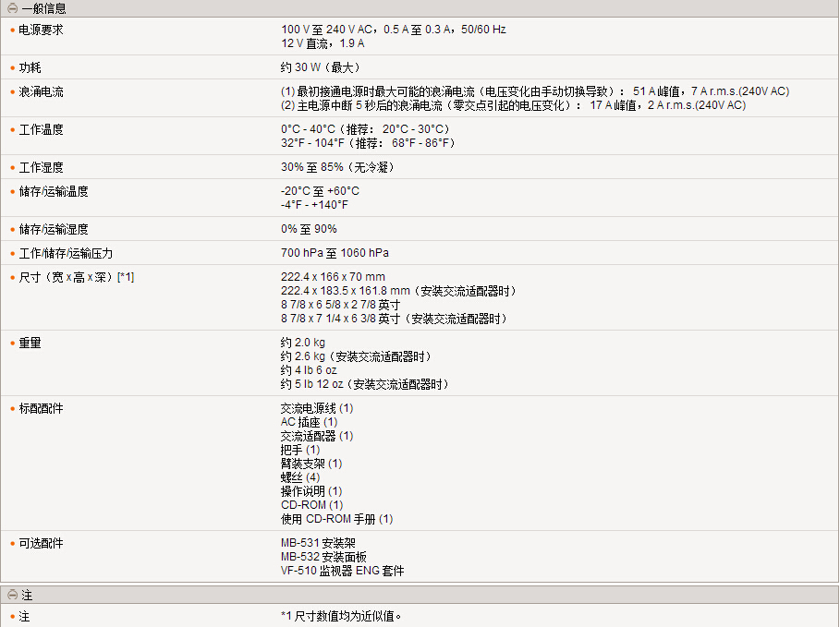Click the orange bullet beside 可选配件
Viewport: 840px width, 627px height.
pos(13,544)
